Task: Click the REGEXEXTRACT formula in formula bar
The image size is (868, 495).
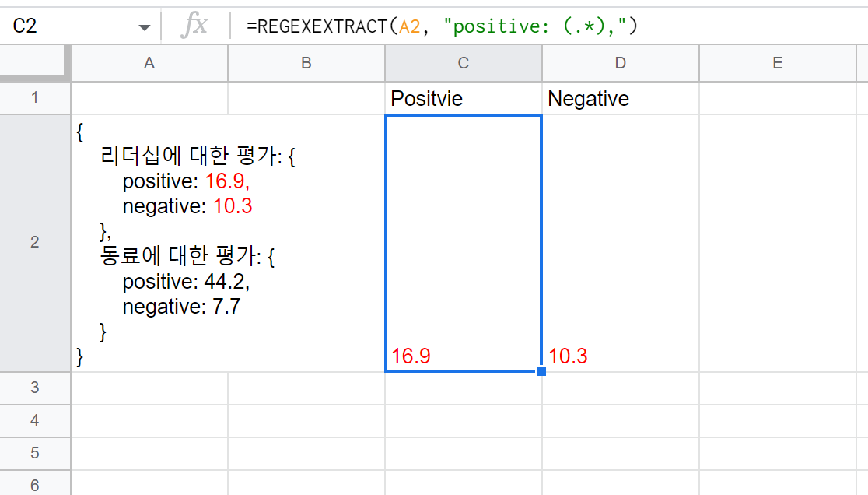Action: tap(442, 26)
